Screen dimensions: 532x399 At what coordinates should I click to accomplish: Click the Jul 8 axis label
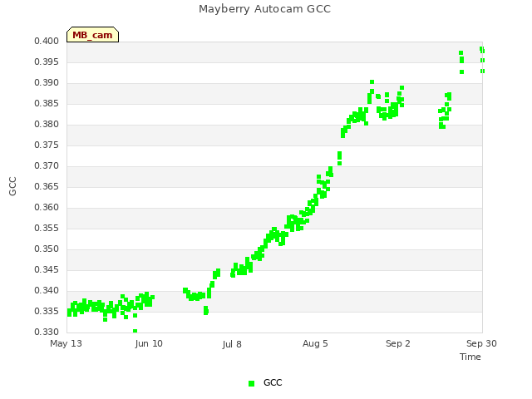(x=232, y=344)
